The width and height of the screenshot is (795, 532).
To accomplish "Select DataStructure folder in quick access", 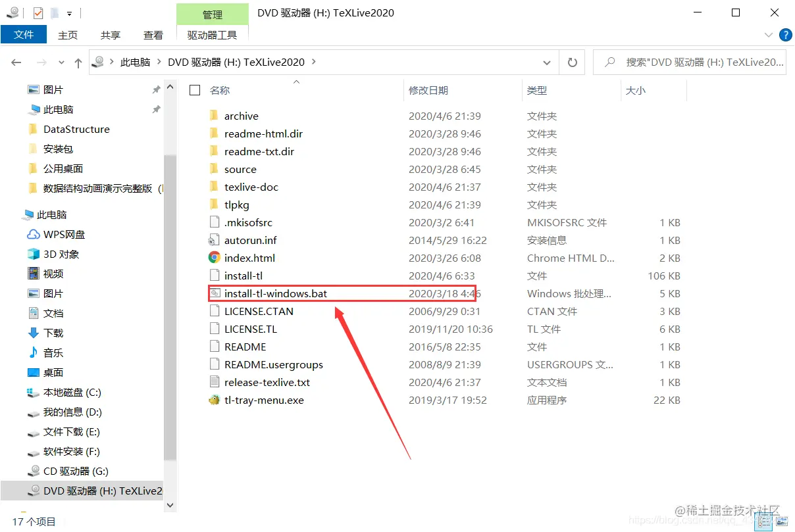I will point(76,129).
